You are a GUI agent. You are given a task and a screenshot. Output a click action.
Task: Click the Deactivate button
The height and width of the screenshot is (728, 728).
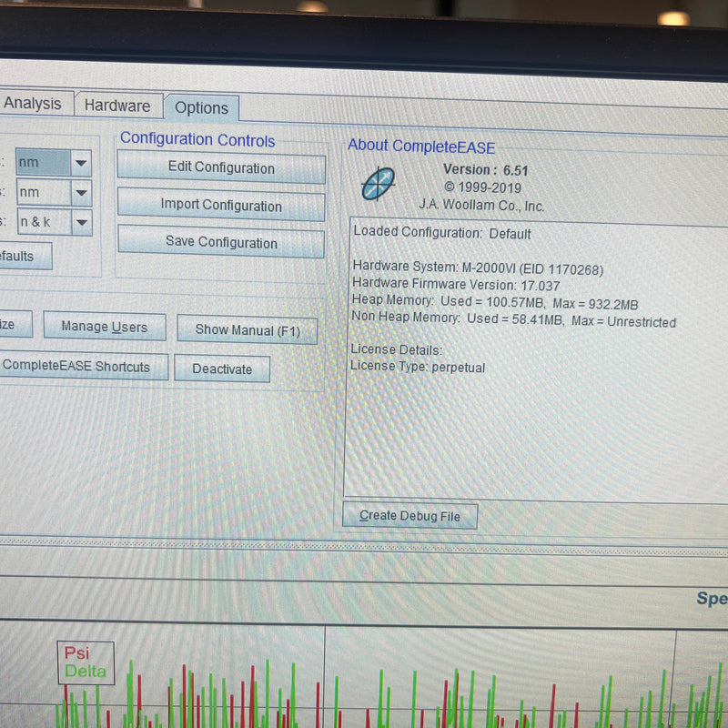click(x=222, y=369)
